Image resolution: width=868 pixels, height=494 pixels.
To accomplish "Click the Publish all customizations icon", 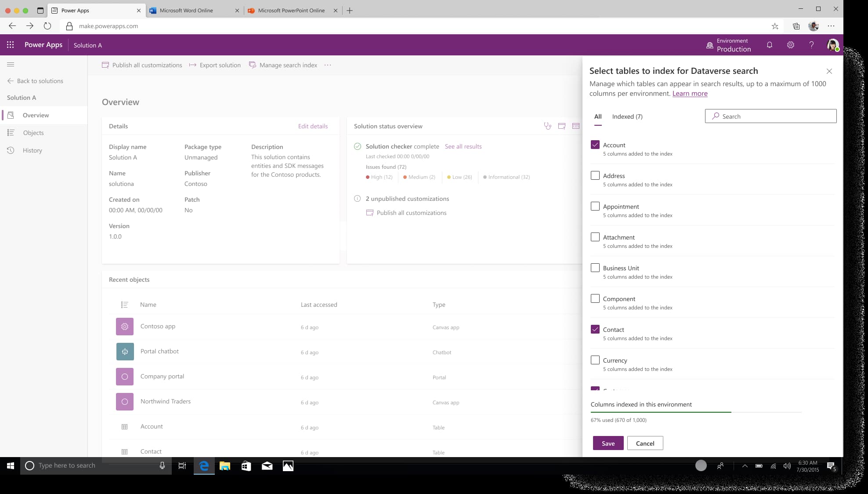I will pyautogui.click(x=105, y=65).
